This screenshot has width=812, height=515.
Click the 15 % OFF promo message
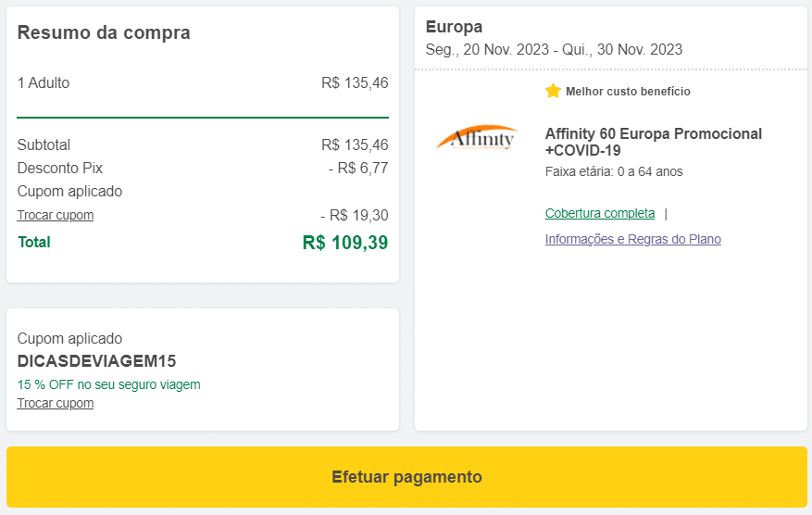point(108,384)
